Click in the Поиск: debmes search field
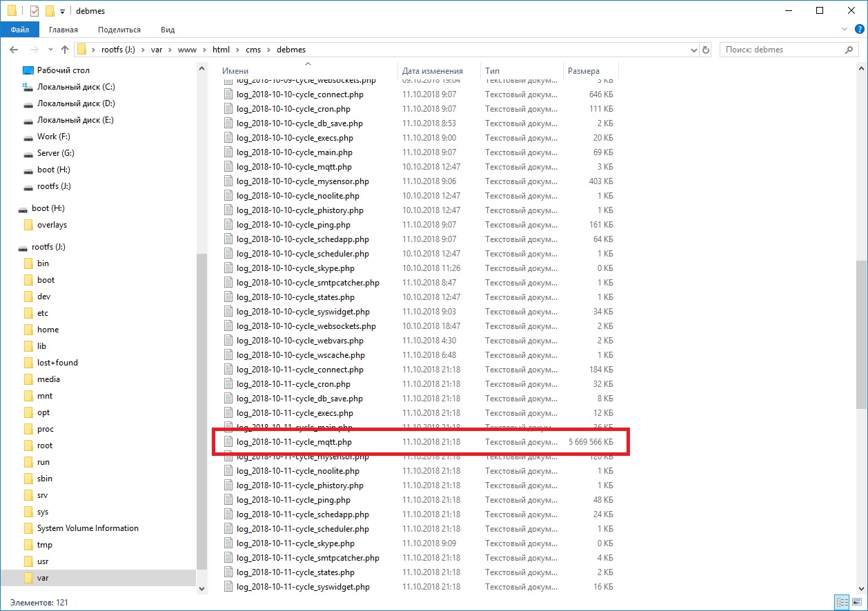The height and width of the screenshot is (611, 868). click(780, 50)
